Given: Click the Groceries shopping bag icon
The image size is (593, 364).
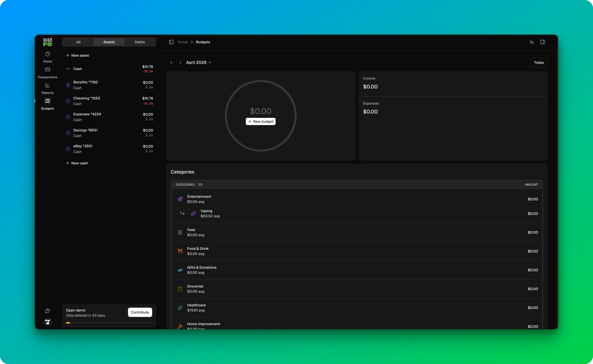Looking at the screenshot, I should [x=180, y=289].
